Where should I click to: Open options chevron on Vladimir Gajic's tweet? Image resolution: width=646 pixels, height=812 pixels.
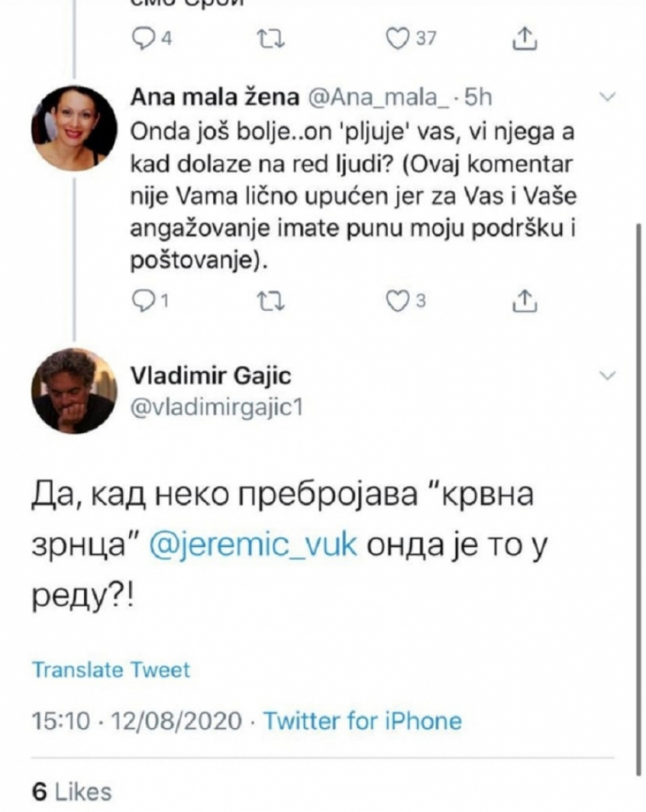(x=607, y=375)
